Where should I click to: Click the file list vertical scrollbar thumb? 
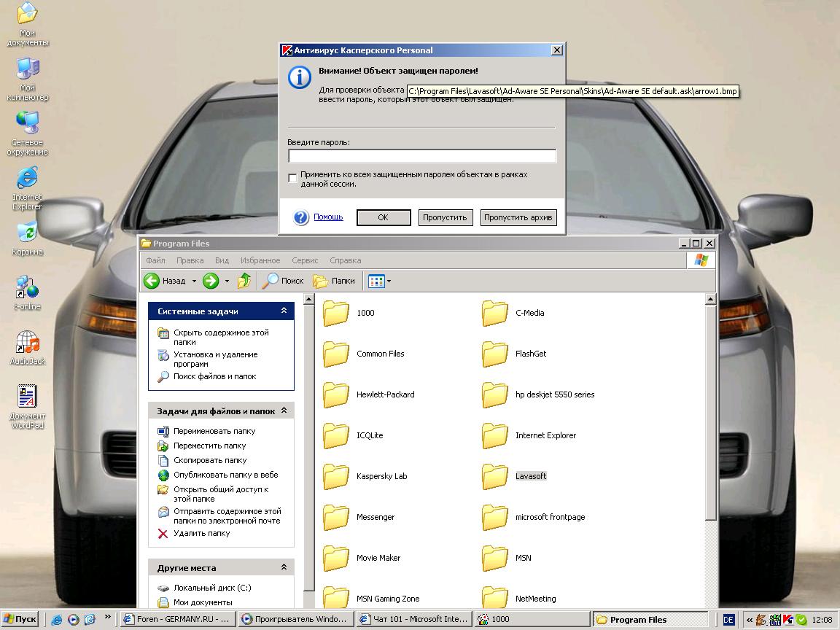pos(710,413)
